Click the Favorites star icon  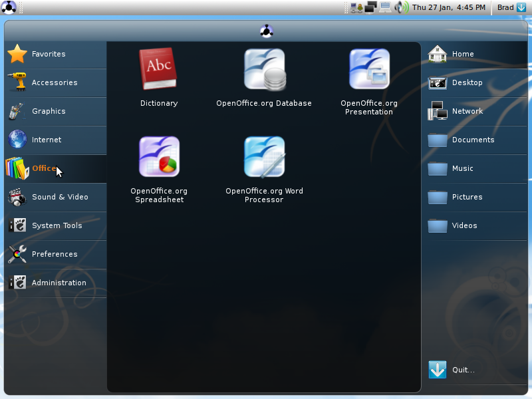[x=17, y=54]
